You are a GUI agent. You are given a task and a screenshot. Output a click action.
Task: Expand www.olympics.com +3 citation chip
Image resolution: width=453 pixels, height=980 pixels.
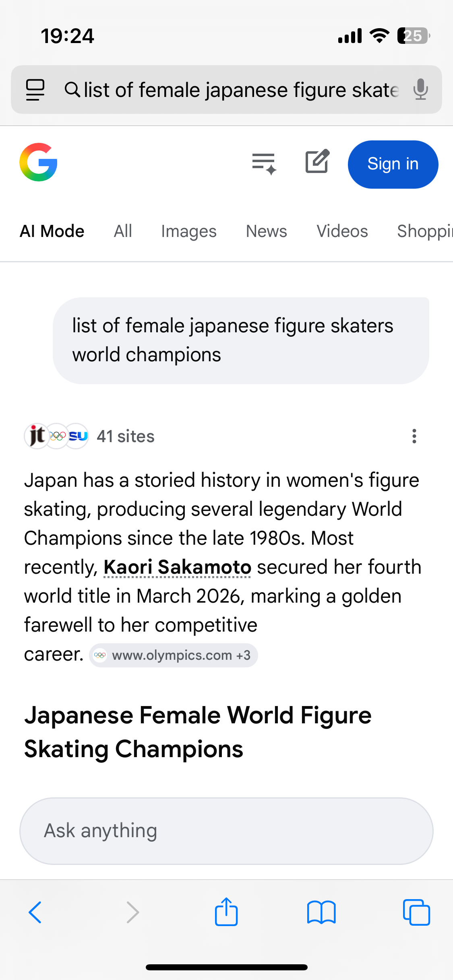(x=174, y=655)
